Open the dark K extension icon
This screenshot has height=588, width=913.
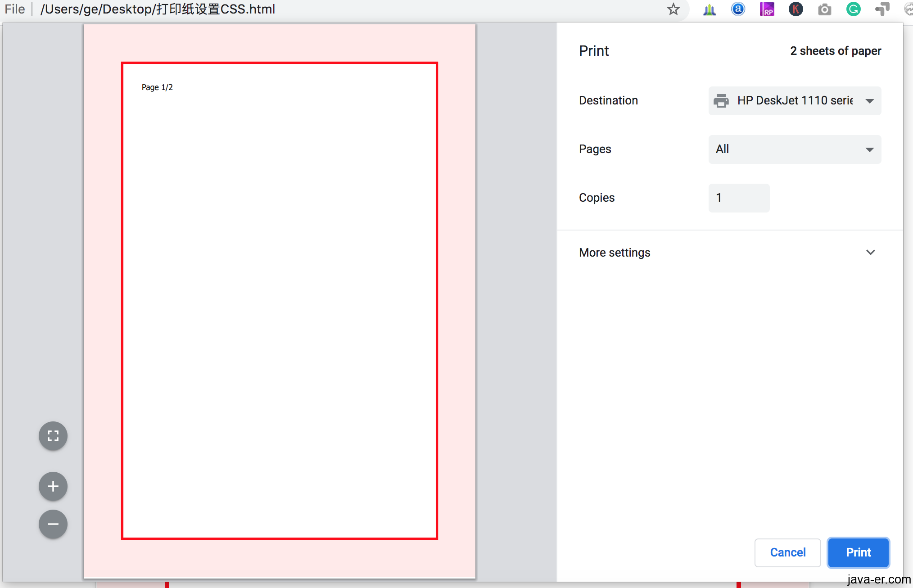(795, 9)
